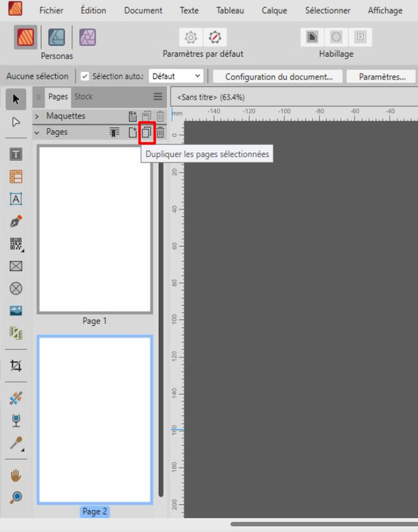The width and height of the screenshot is (418, 532).
Task: Click the mm ruler units corner
Action: [x=177, y=114]
